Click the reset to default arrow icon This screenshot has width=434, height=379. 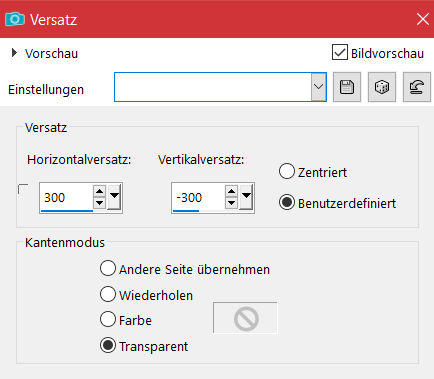click(x=417, y=87)
